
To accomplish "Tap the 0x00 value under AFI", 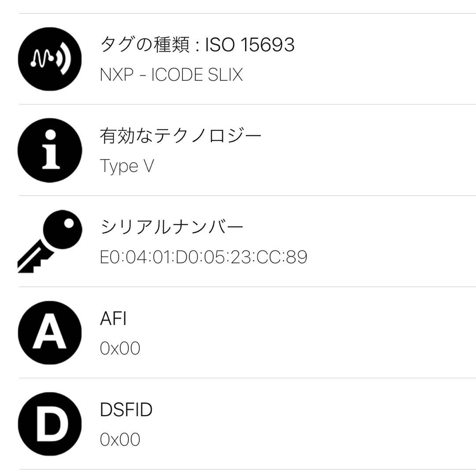I will (120, 349).
